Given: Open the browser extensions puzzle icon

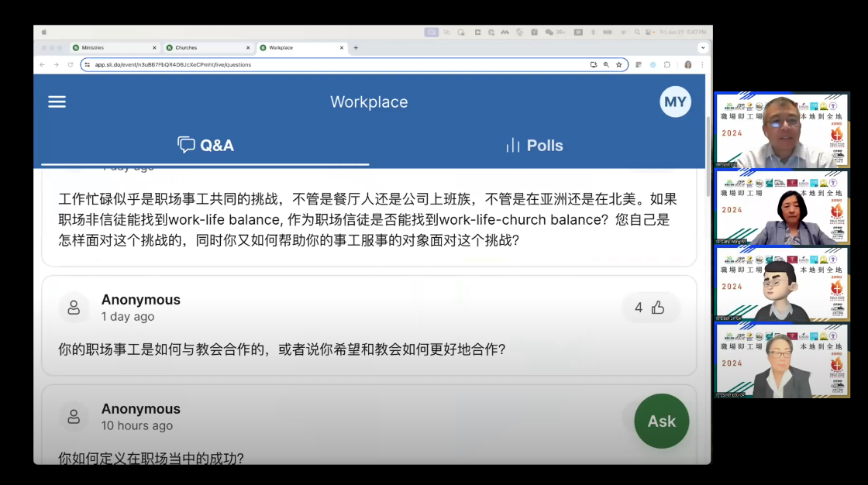Looking at the screenshot, I should click(x=667, y=65).
